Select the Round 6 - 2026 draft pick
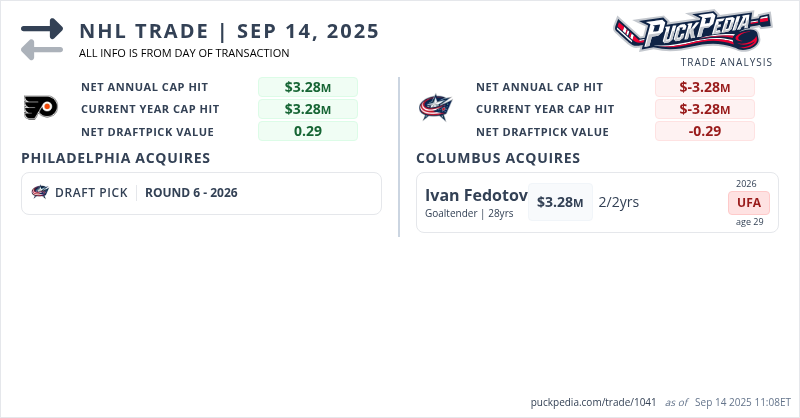This screenshot has height=418, width=800. pyautogui.click(x=191, y=193)
